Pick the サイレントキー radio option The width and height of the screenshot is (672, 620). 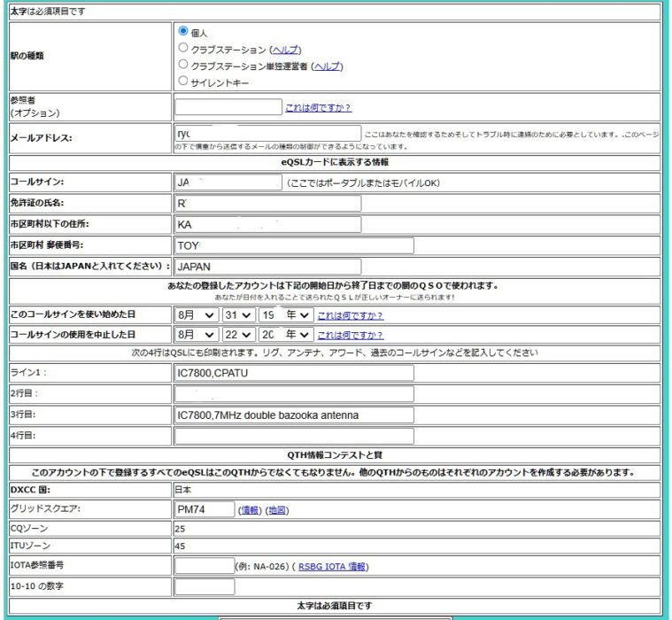183,81
